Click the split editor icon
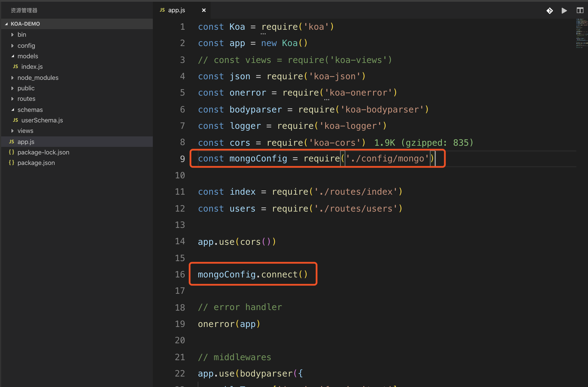 coord(580,10)
